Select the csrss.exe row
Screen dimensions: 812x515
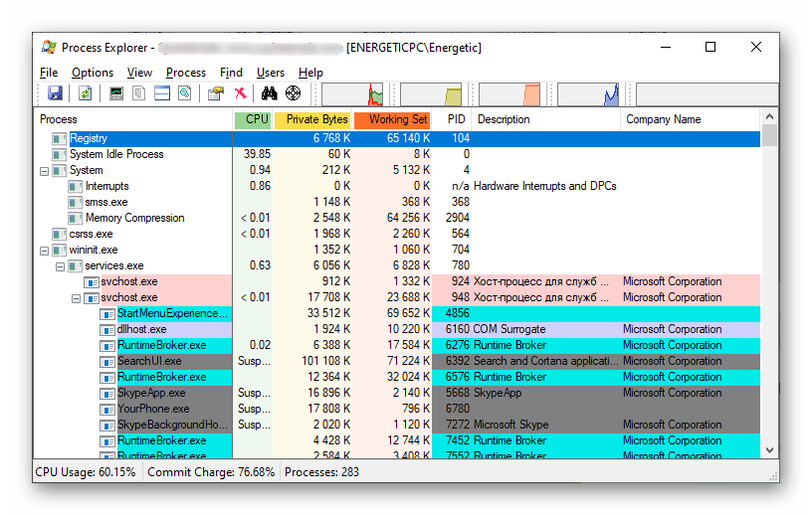(397, 234)
